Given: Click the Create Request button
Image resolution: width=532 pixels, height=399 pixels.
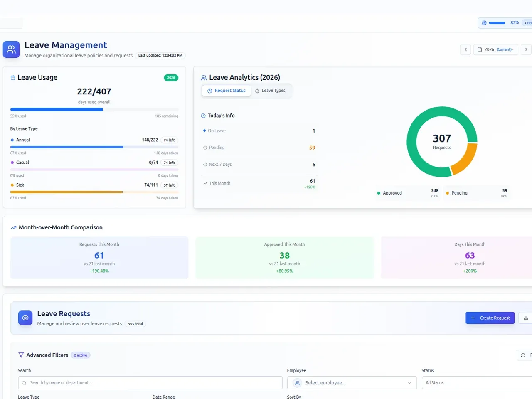Looking at the screenshot, I should tap(490, 318).
